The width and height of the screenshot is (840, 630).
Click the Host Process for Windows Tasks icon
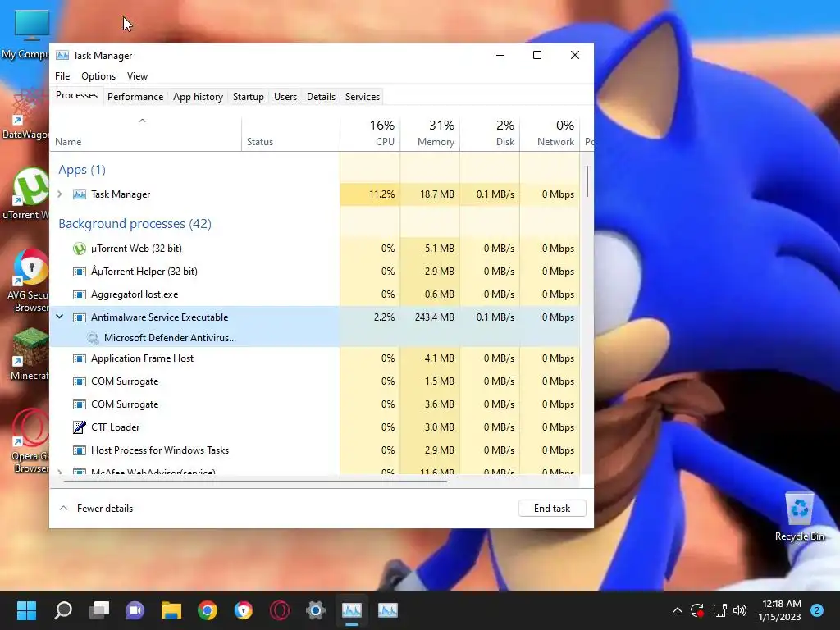point(80,450)
